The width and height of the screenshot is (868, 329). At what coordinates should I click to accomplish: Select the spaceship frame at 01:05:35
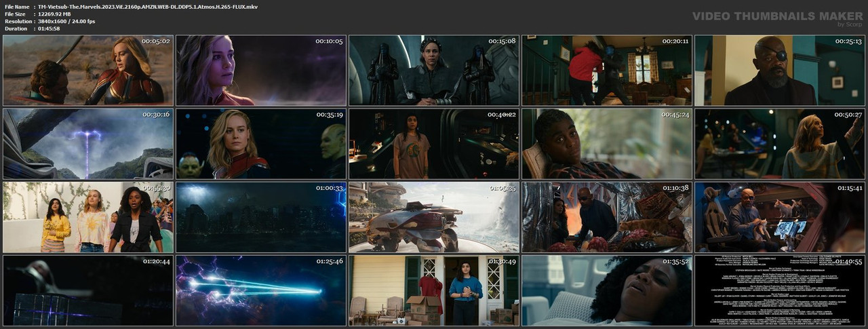[434, 217]
